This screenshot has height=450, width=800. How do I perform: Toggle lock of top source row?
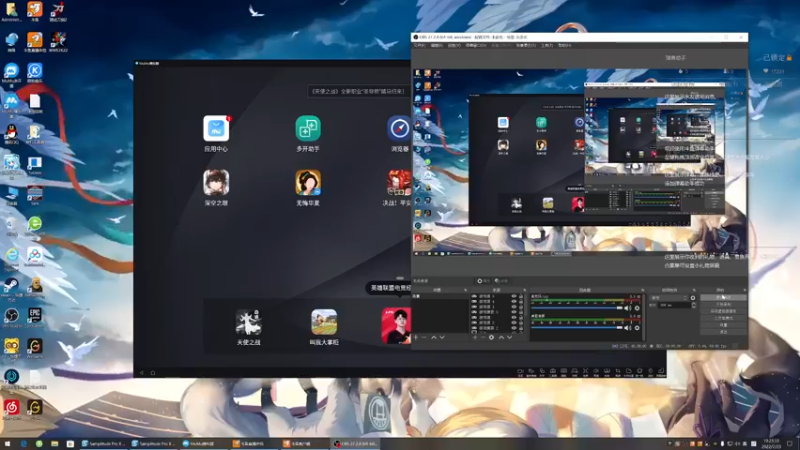click(521, 296)
